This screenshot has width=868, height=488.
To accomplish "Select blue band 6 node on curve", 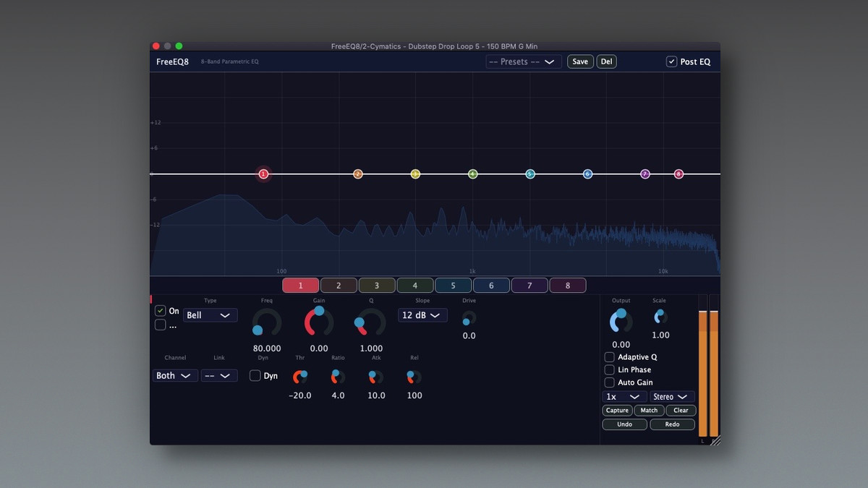I will [587, 174].
